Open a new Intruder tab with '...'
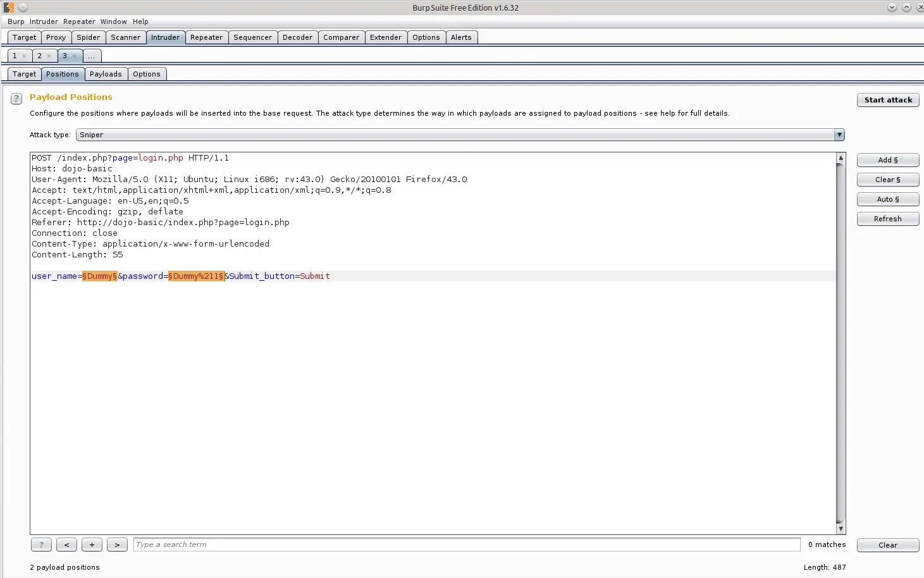This screenshot has height=578, width=924. click(x=92, y=56)
